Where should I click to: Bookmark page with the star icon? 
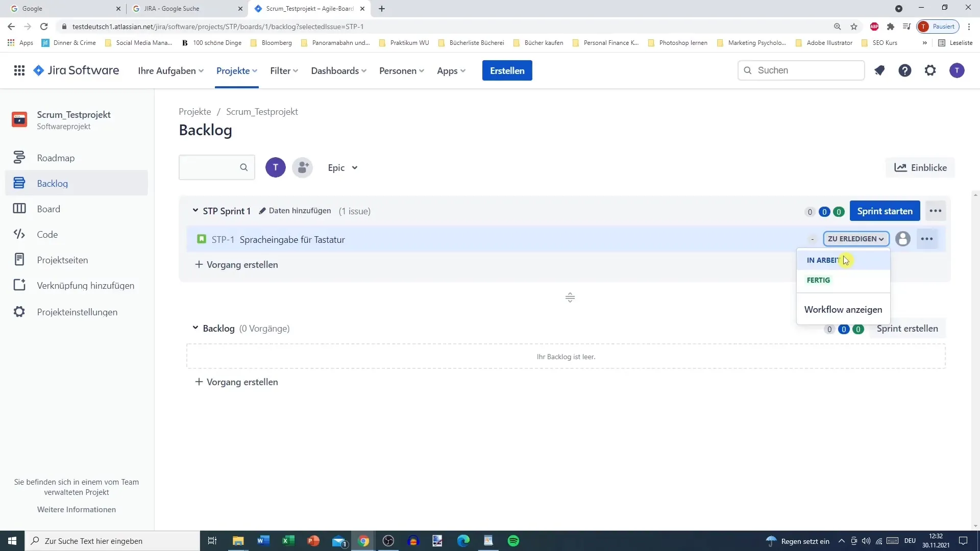[x=854, y=27]
